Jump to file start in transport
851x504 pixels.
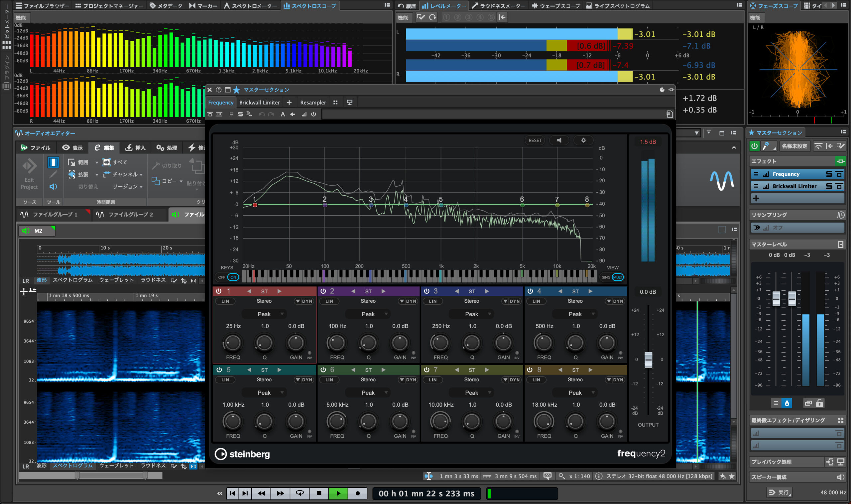coord(232,493)
